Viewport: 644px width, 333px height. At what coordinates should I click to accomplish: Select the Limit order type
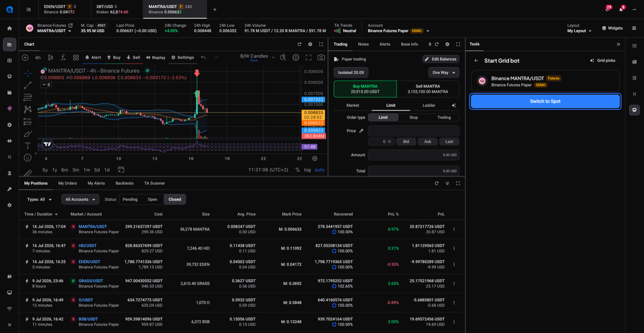point(383,117)
